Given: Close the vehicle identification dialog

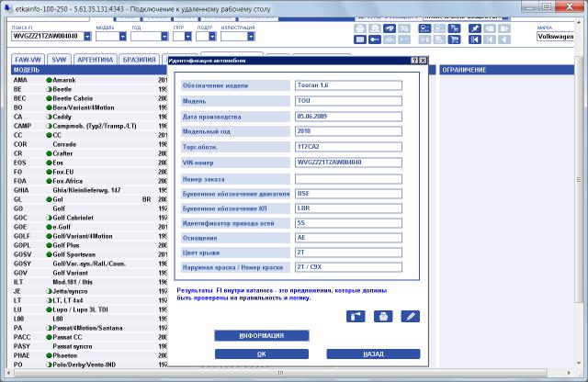Looking at the screenshot, I should point(423,61).
